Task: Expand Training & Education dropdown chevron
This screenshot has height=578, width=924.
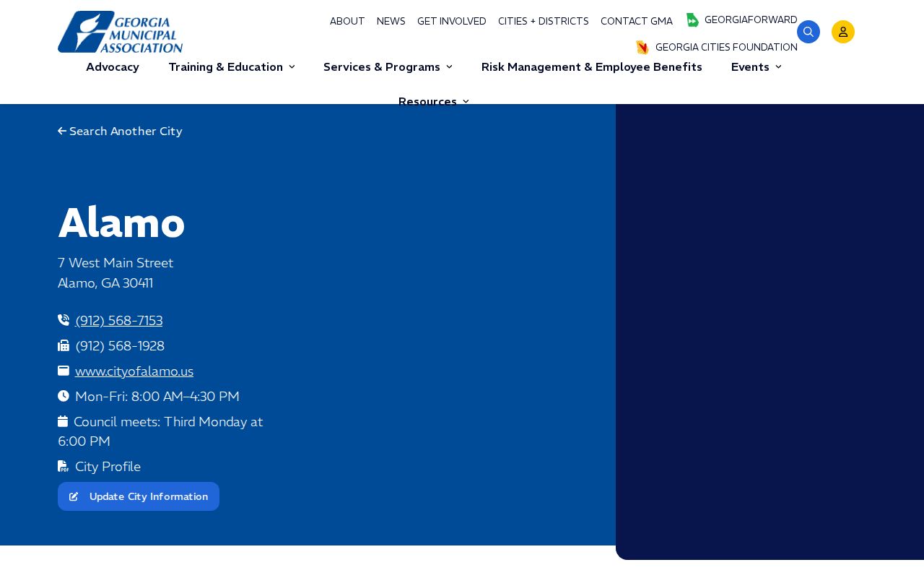Action: (292, 67)
